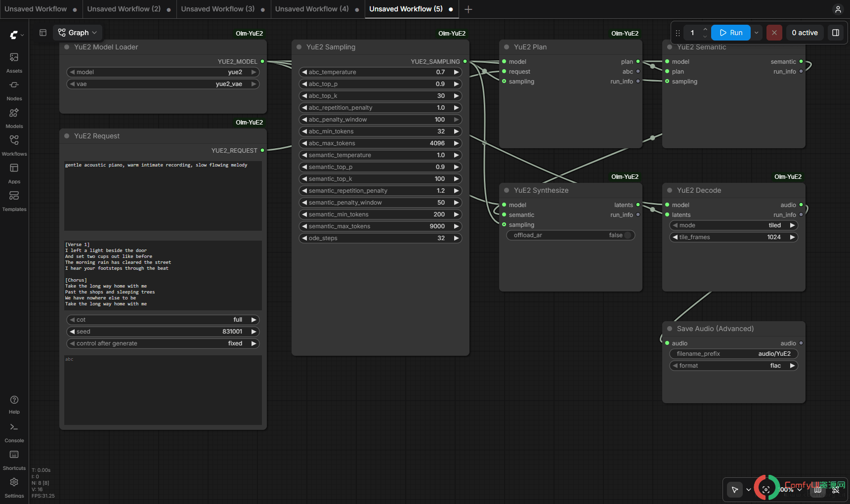Click the panel layout icon beside Graph
Screen dimensions: 850x504
click(x=43, y=33)
